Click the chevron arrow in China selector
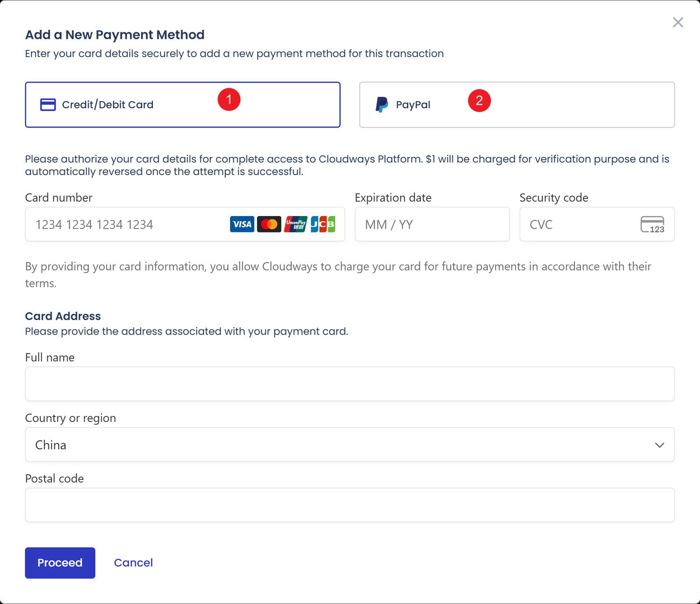The image size is (700, 604). coord(659,445)
